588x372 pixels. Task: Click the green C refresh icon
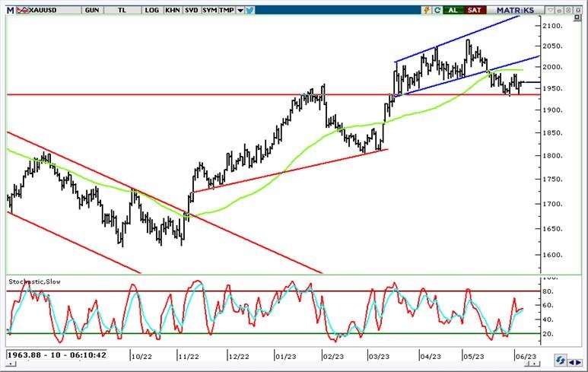point(438,11)
